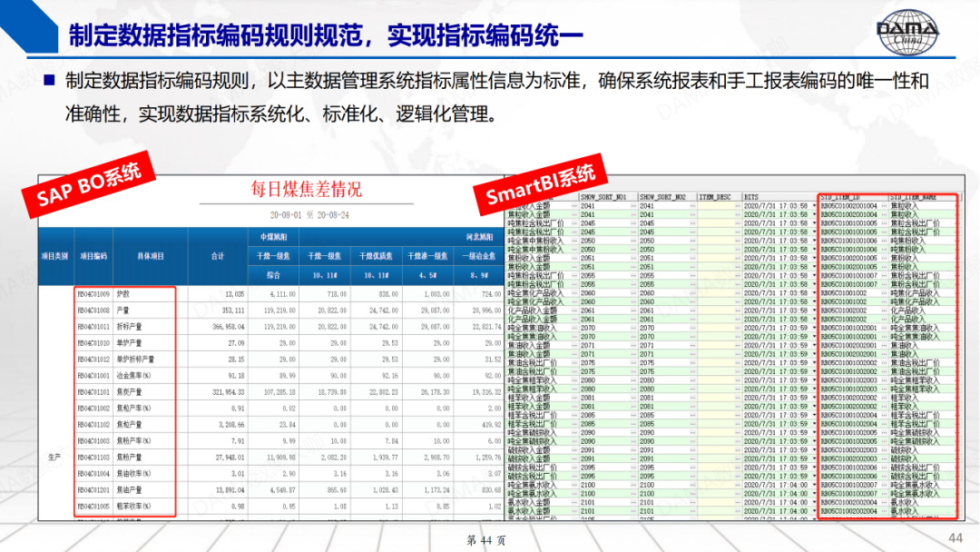This screenshot has width=980, height=552.
Task: Click the date range 20-08-01 至 20-08-24
Action: pos(309,215)
